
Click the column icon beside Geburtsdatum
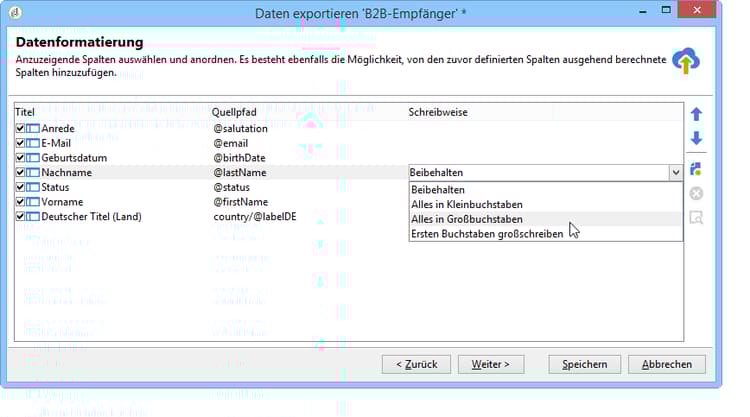pos(33,158)
